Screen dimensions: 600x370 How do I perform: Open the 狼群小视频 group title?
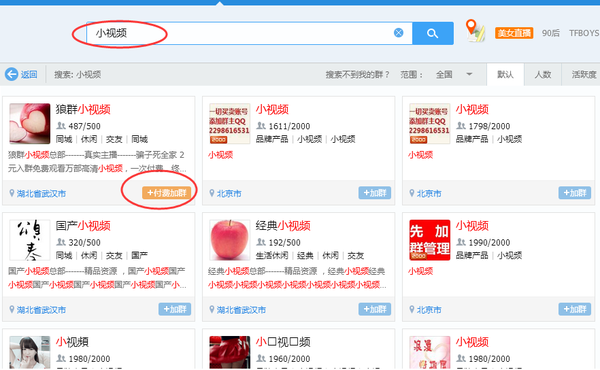tap(83, 109)
